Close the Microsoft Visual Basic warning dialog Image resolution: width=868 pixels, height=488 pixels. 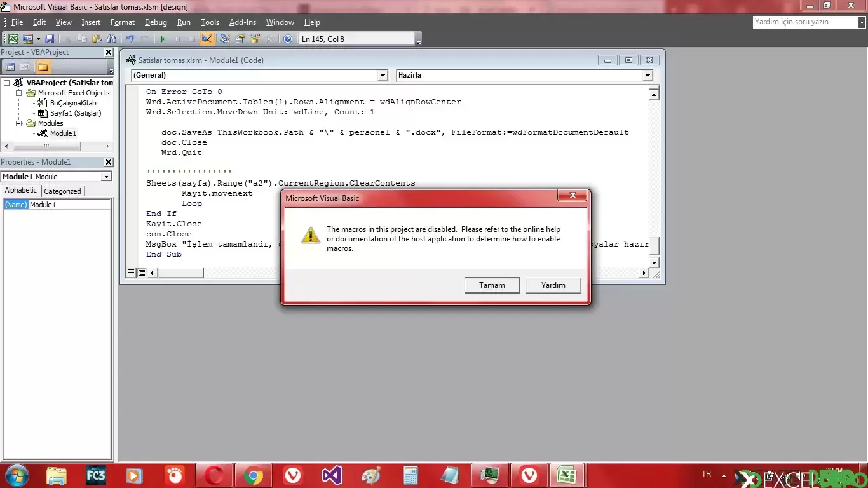pyautogui.click(x=573, y=196)
